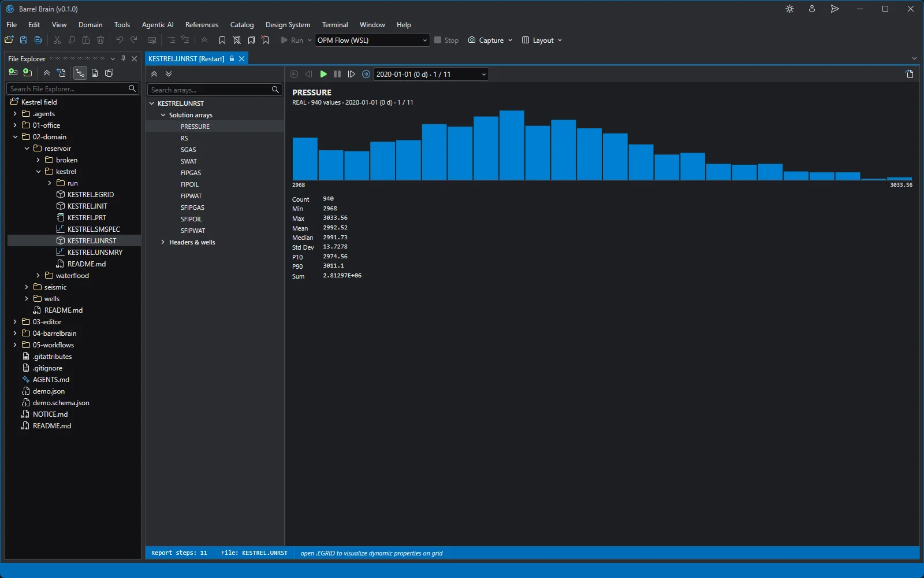
Task: Open the report step date dropdown
Action: pos(431,74)
